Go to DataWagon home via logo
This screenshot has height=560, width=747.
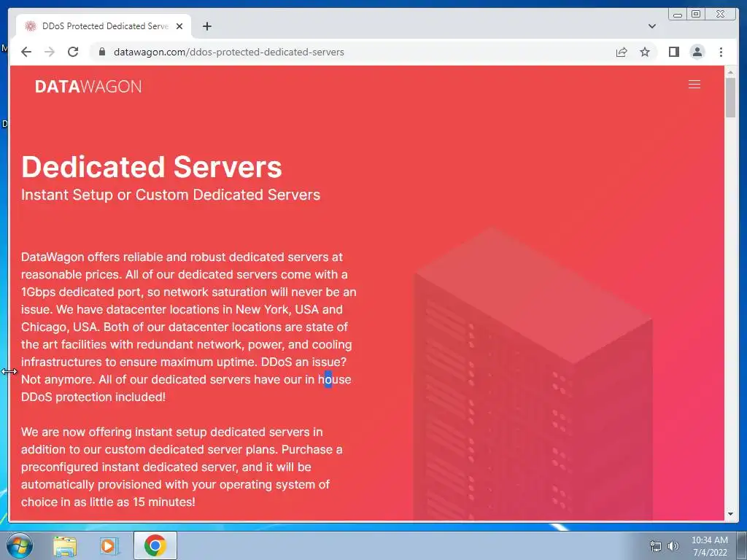coord(88,86)
